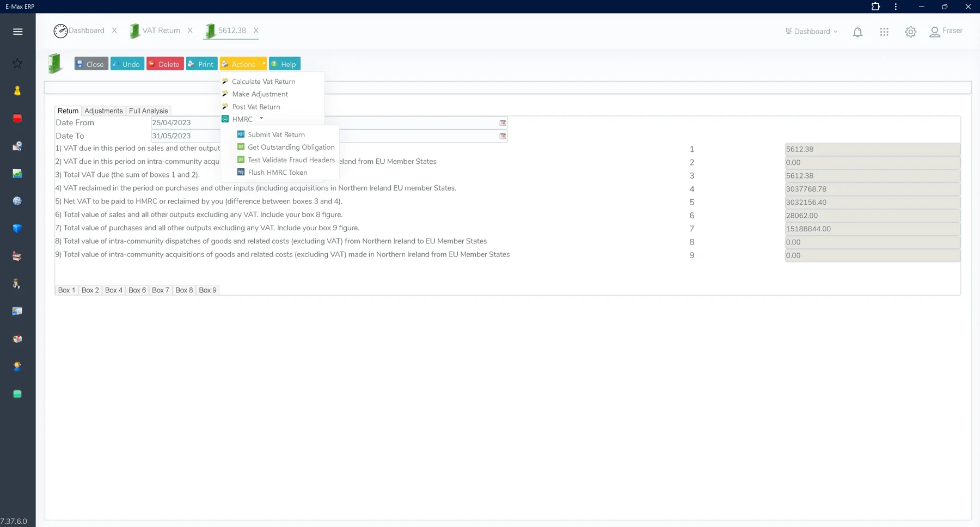
Task: Close the 5612.38 page tab
Action: 256,30
